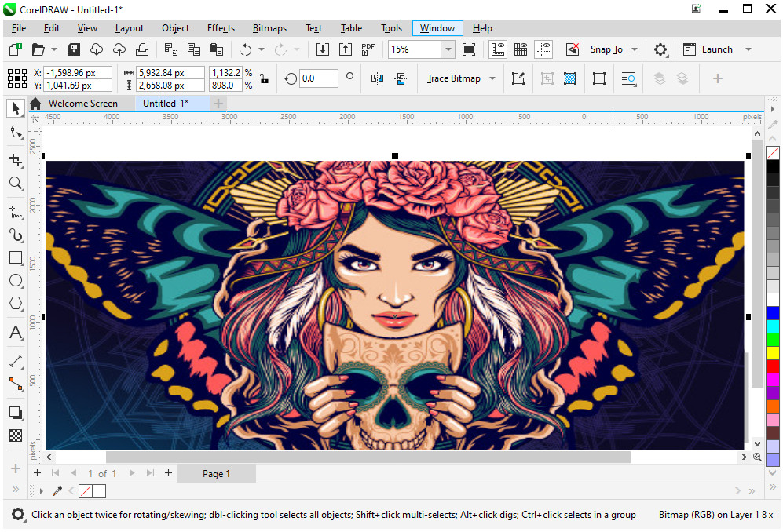Open the Trace Bitmap dropdown
Viewport: 783px width, 532px height.
click(492, 78)
